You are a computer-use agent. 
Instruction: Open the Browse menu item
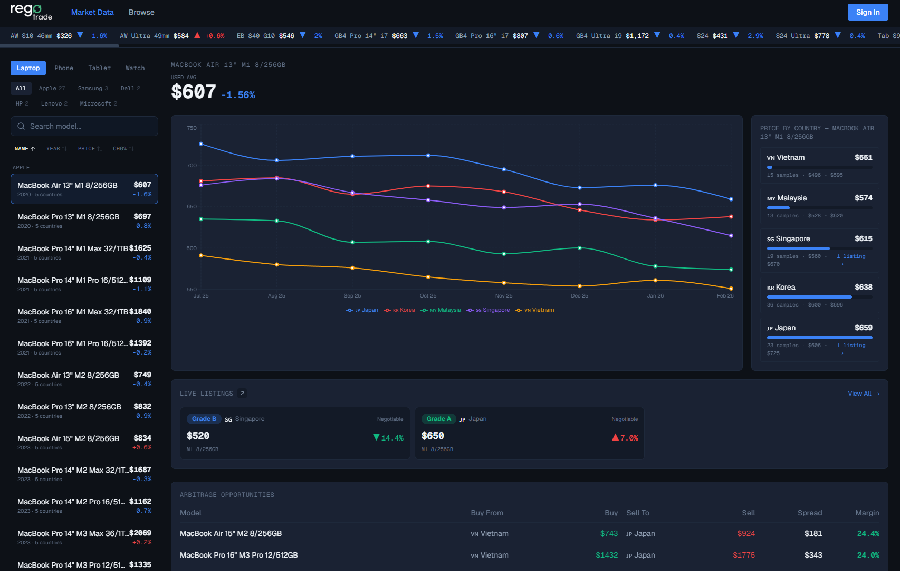click(141, 12)
